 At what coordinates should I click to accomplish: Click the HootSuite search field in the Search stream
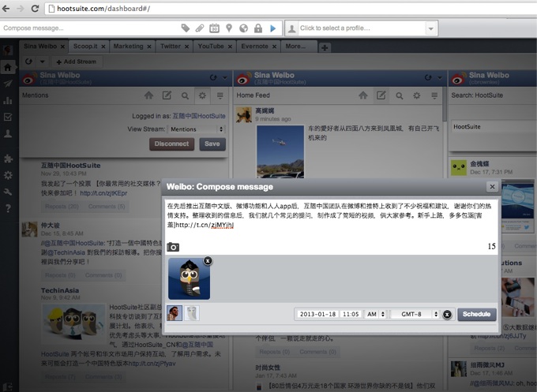[494, 127]
